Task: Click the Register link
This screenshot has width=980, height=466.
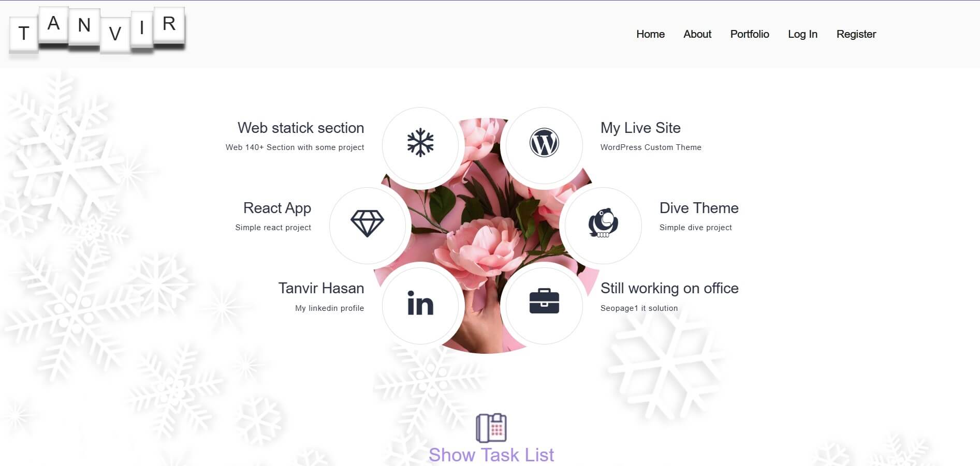Action: (x=856, y=34)
